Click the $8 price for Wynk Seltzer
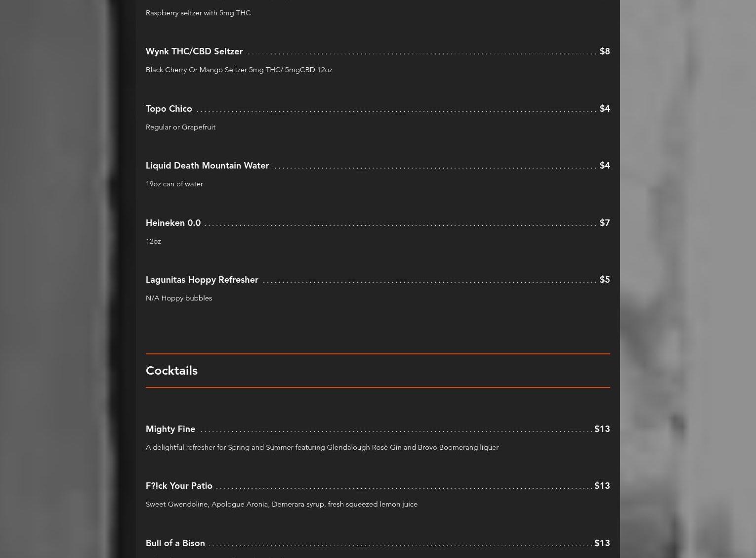Screen dimensions: 756x558 coord(605,51)
